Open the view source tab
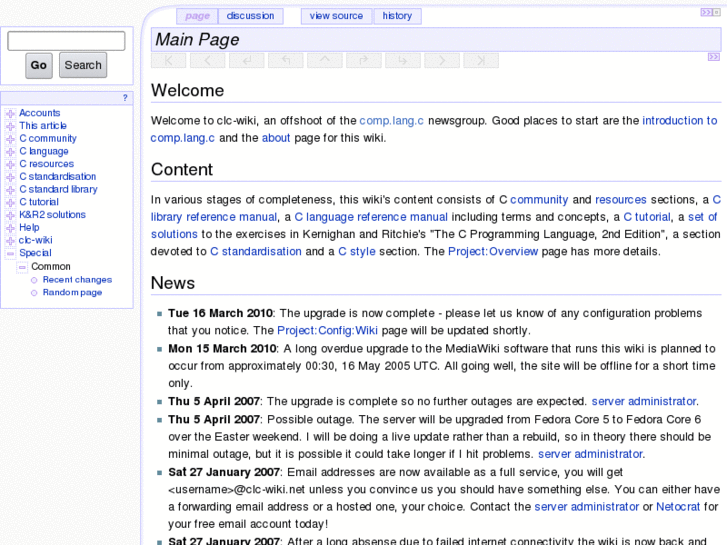 tap(336, 16)
